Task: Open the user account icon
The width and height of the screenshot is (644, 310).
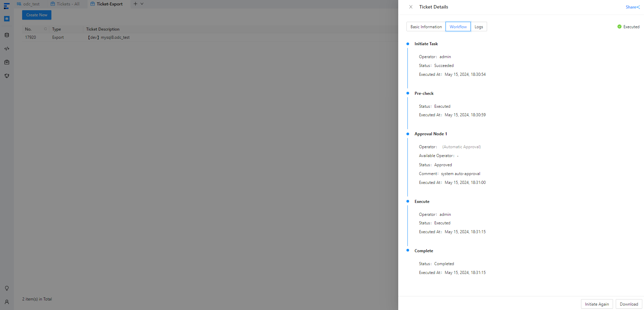Action: click(x=7, y=302)
